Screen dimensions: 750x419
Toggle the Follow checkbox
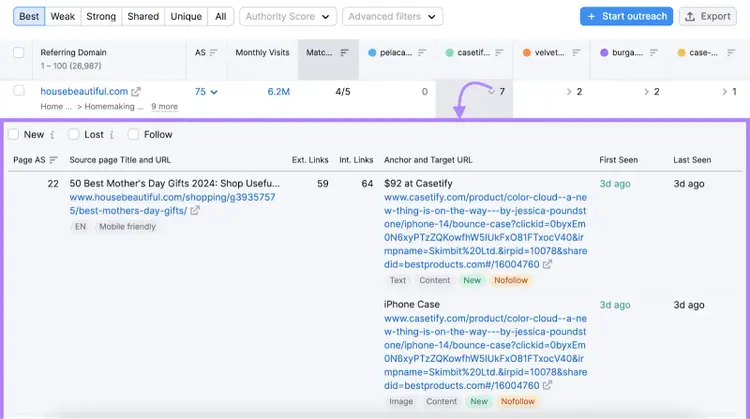[x=133, y=134]
